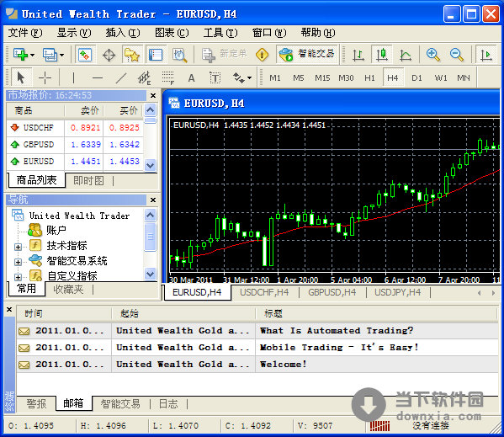Select the trendline drawing tool
Image resolution: width=504 pixels, height=437 pixels.
(x=121, y=77)
